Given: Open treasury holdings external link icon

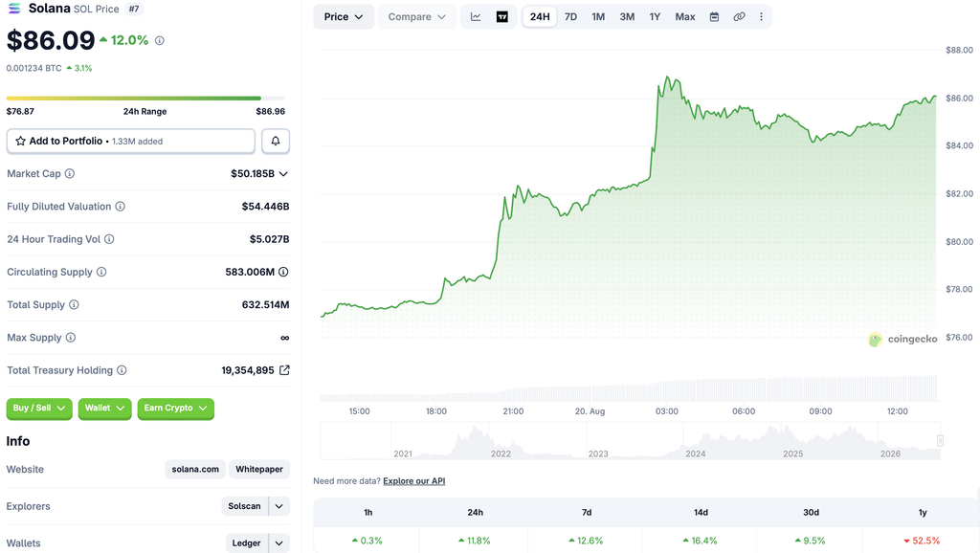Looking at the screenshot, I should (284, 370).
